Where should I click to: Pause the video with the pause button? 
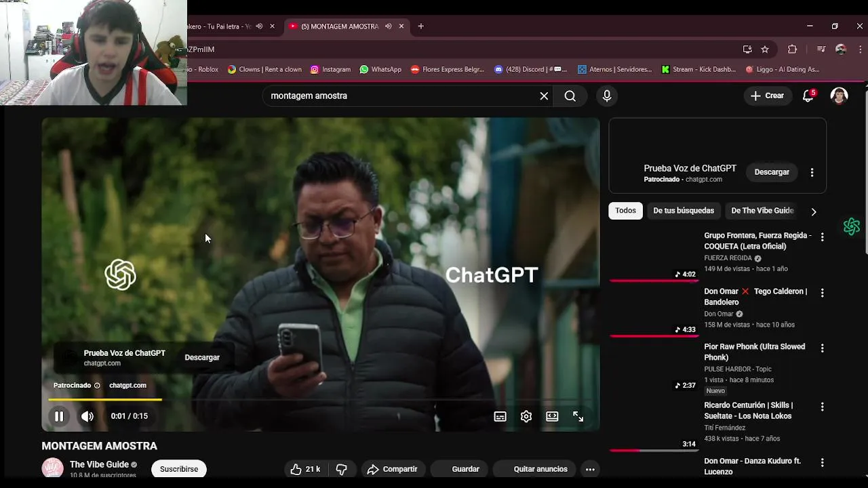(59, 416)
